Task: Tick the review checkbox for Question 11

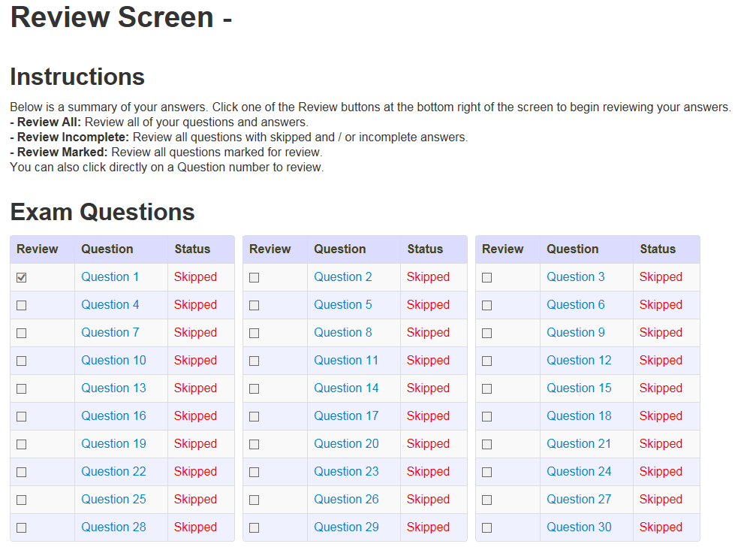Action: (254, 361)
